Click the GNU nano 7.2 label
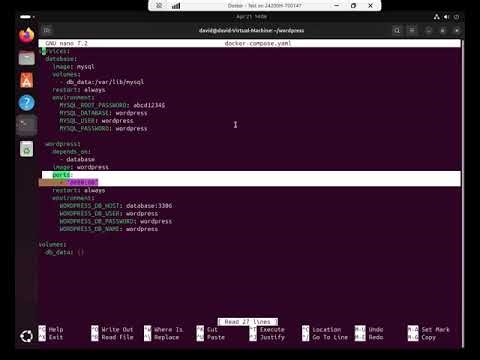This screenshot has height=360, width=480. click(x=66, y=43)
